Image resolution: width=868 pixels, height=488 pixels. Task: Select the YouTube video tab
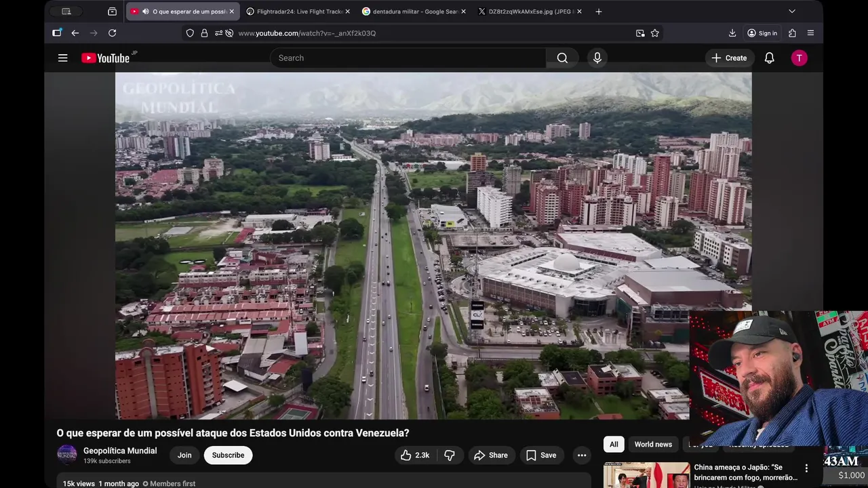(x=182, y=12)
